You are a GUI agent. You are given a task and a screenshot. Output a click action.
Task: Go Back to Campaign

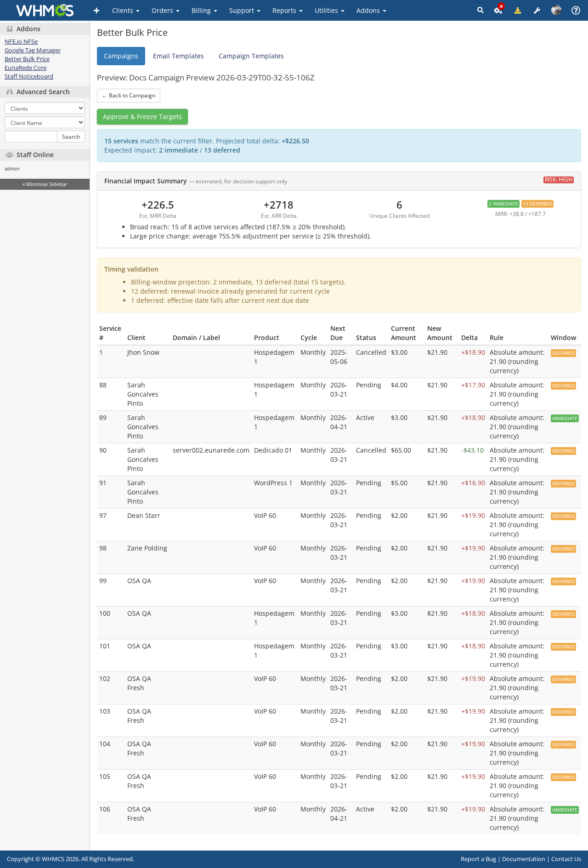point(129,96)
